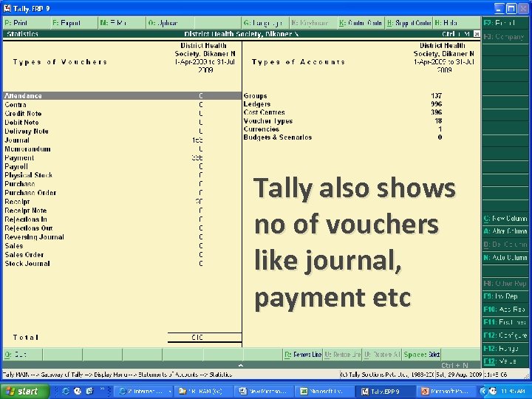Switch to Microsoft PowerPoint taskbar window
This screenshot has height=399, width=532.
pos(446,391)
